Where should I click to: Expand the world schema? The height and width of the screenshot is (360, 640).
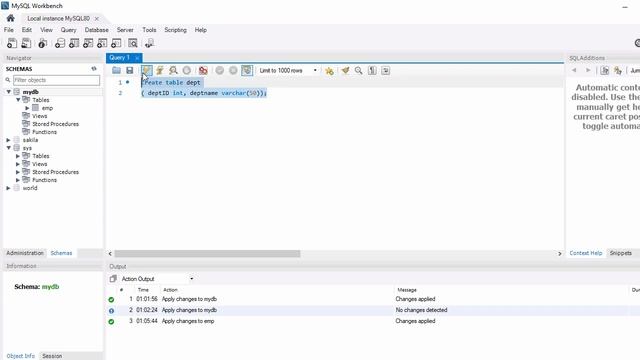tap(9, 188)
